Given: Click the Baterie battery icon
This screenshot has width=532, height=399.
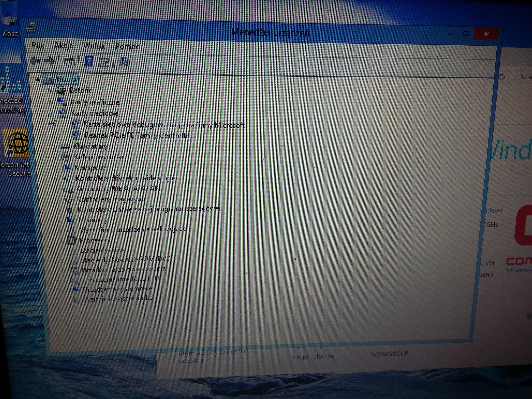Looking at the screenshot, I should pyautogui.click(x=61, y=91).
